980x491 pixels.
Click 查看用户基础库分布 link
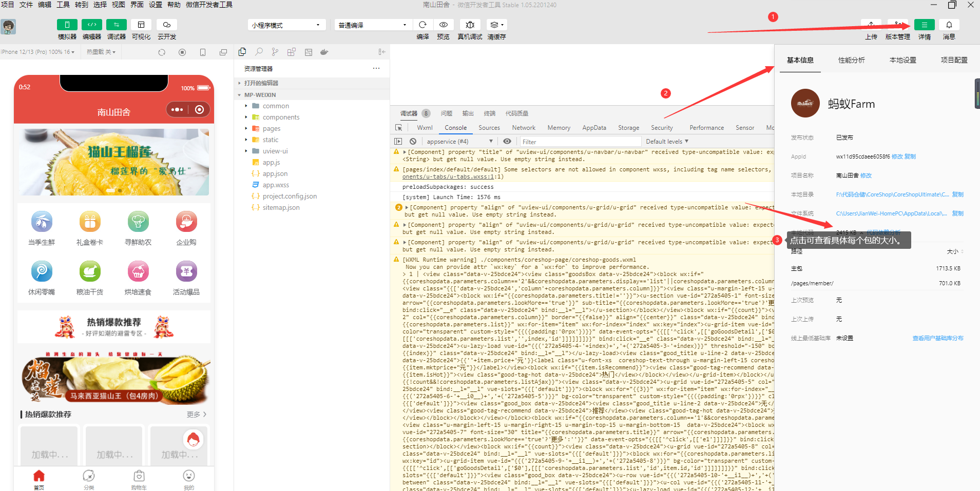(x=938, y=338)
